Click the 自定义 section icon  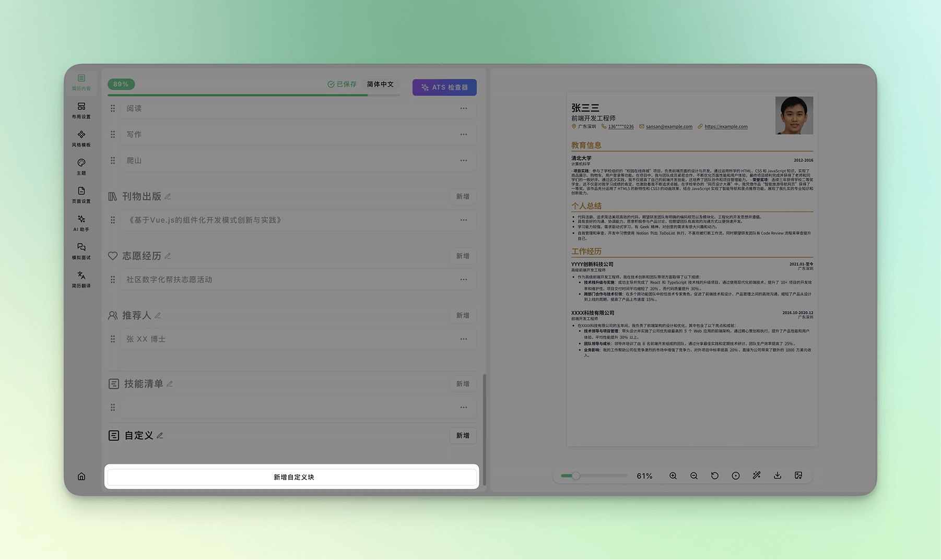pyautogui.click(x=114, y=435)
